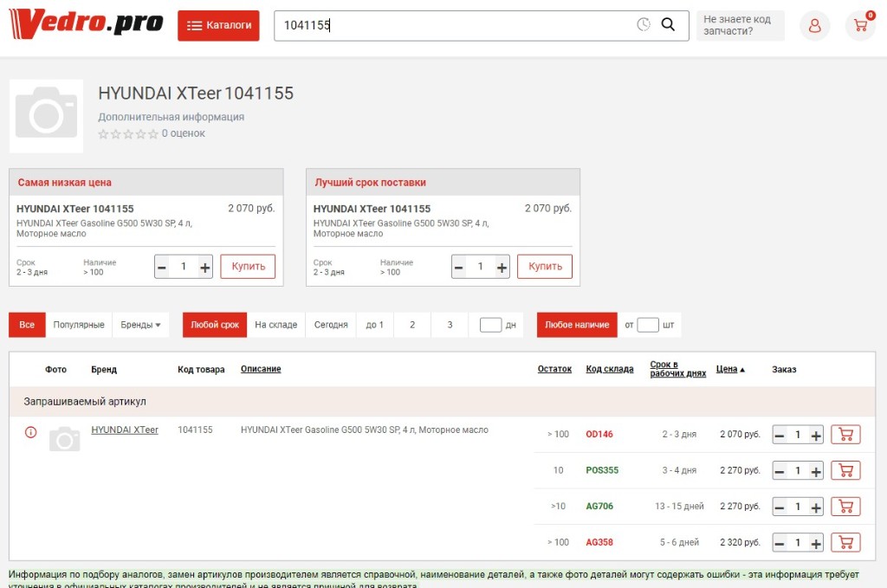This screenshot has height=588, width=887.
Task: Click warehouse code AG358
Action: pyautogui.click(x=599, y=543)
